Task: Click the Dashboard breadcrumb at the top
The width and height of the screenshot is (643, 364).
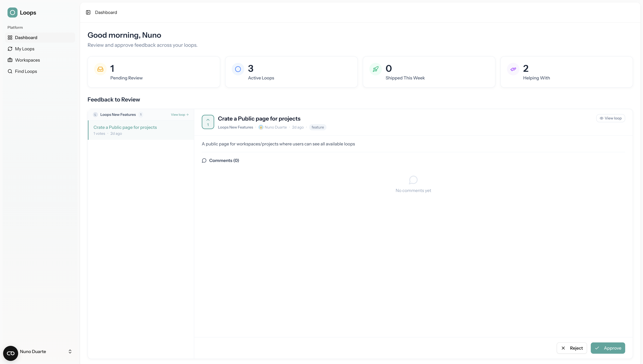Action: tap(106, 12)
